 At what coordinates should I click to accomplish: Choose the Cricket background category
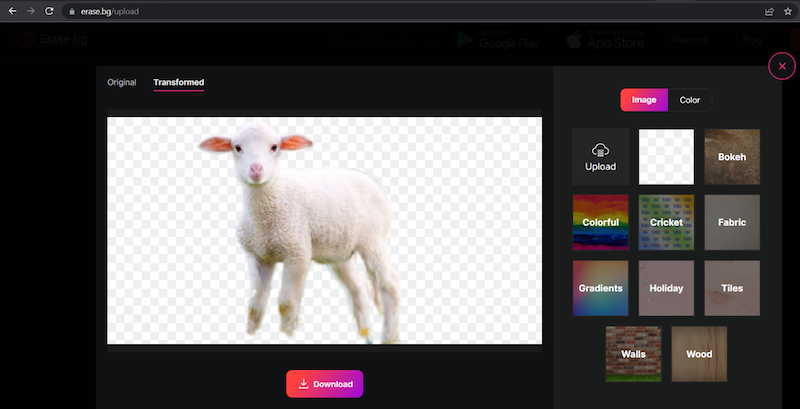pyautogui.click(x=666, y=222)
